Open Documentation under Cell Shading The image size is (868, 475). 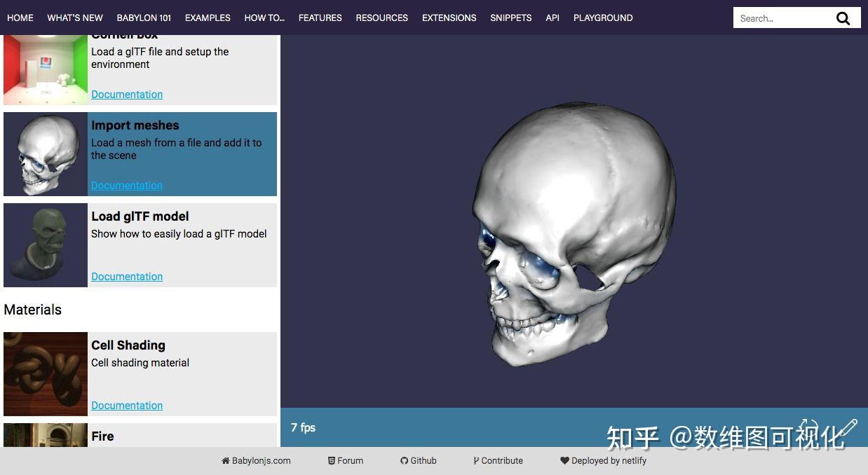[126, 405]
